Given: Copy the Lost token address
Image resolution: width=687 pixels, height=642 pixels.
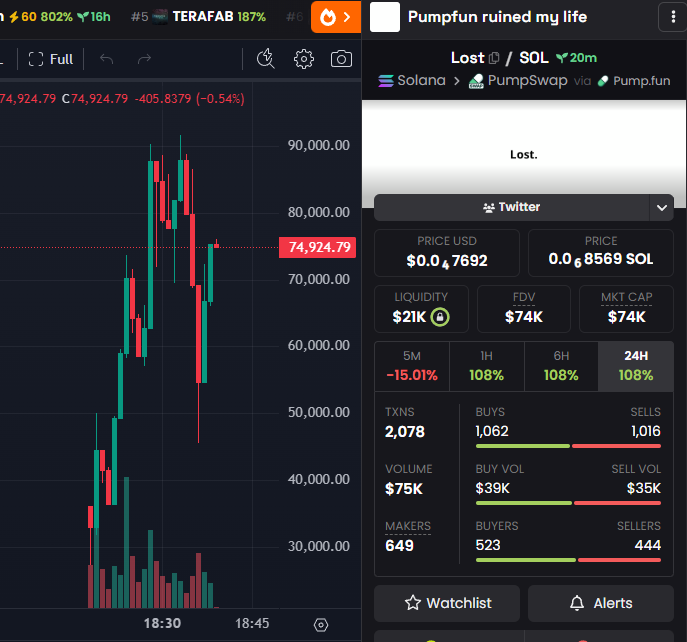Looking at the screenshot, I should coord(494,58).
